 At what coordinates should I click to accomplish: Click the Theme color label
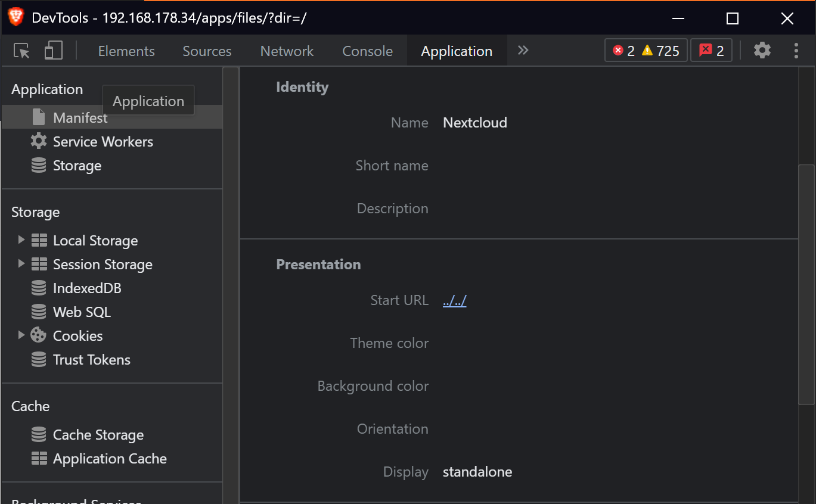click(389, 343)
